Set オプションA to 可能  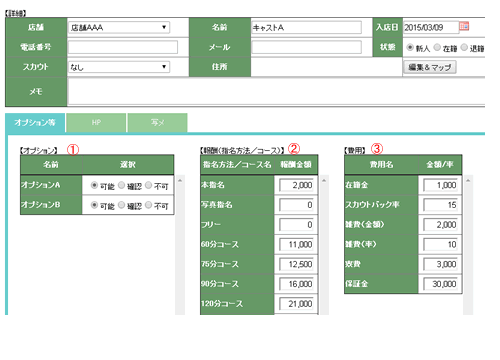tap(94, 185)
